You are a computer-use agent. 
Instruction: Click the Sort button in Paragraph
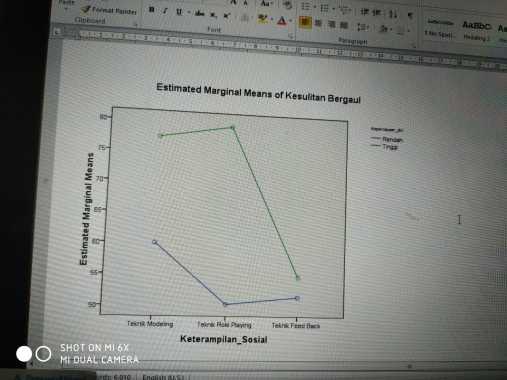click(393, 14)
